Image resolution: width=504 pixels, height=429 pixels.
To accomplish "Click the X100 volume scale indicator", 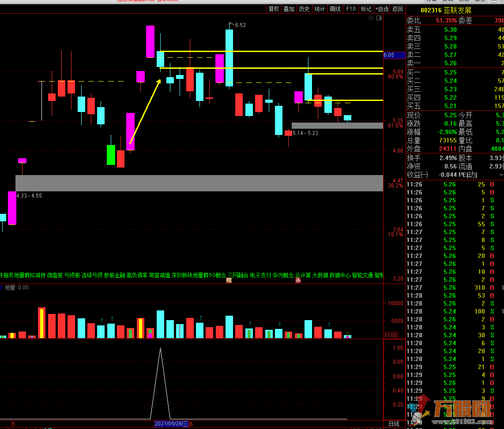I will 391,336.
